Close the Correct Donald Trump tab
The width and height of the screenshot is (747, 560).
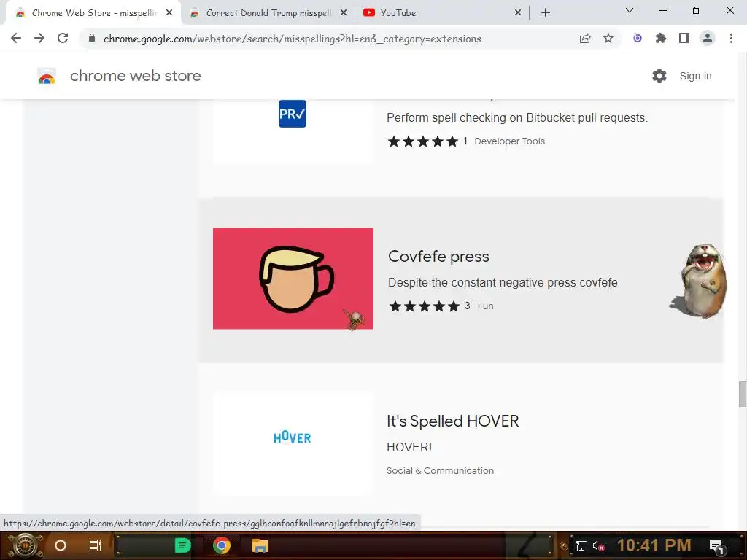pos(344,13)
